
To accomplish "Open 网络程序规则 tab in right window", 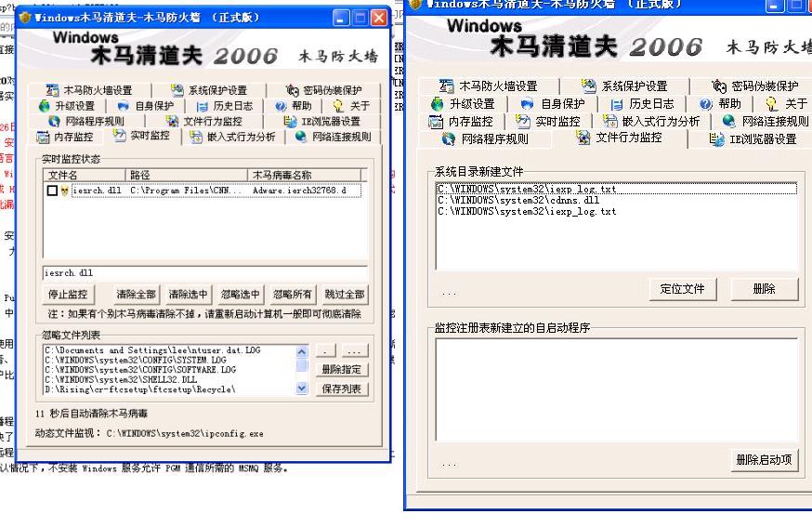I will [x=485, y=138].
